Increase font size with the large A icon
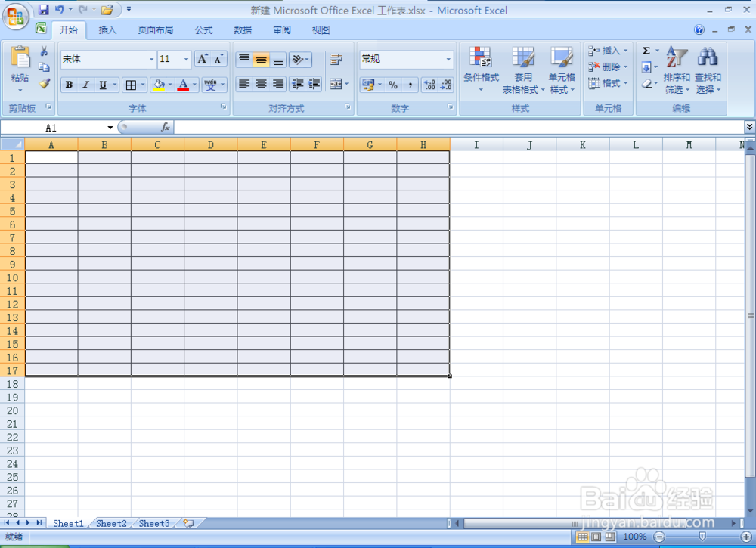Image resolution: width=756 pixels, height=548 pixels. coord(203,59)
